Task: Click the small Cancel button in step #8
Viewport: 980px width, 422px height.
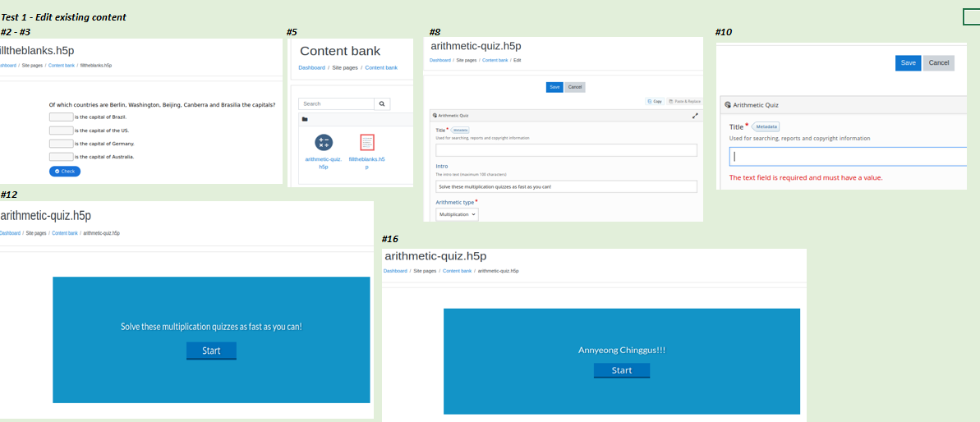Action: (x=575, y=87)
